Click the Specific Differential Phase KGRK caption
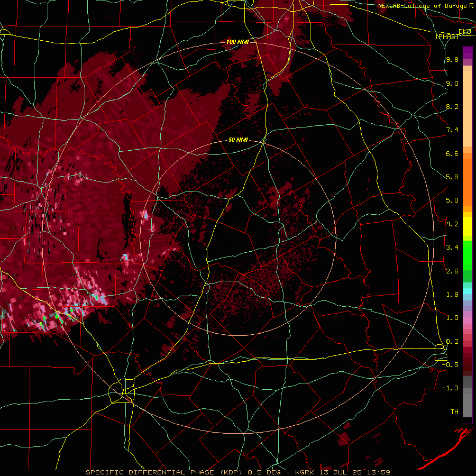Image resolution: width=476 pixels, height=476 pixels. [238, 472]
